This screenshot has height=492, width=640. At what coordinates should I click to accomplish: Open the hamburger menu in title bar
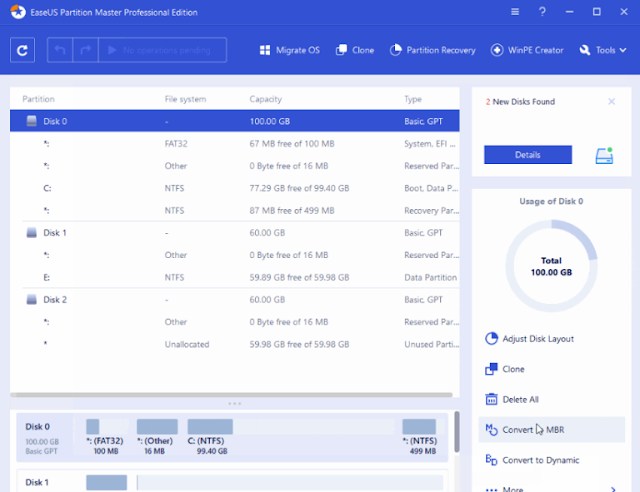pos(515,12)
